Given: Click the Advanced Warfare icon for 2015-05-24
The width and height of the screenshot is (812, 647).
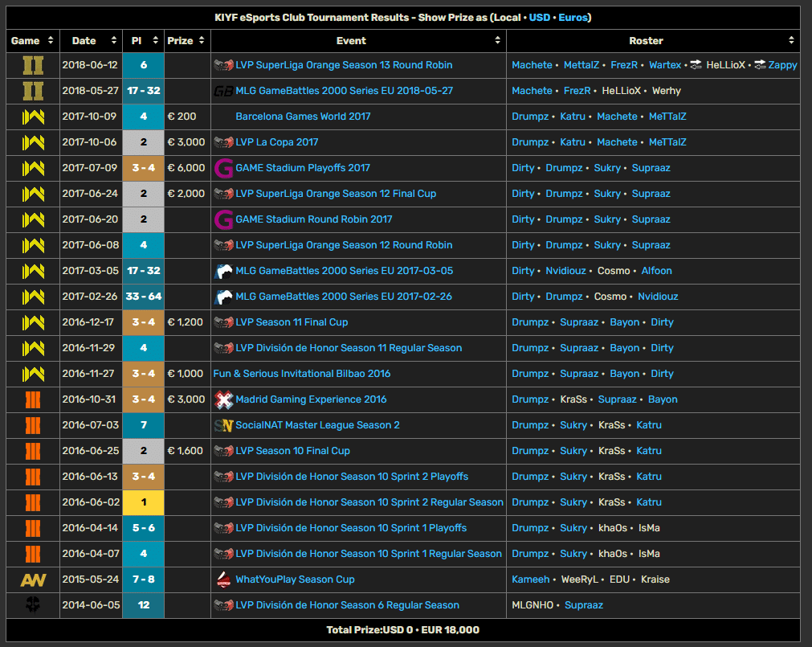Looking at the screenshot, I should (x=33, y=579).
